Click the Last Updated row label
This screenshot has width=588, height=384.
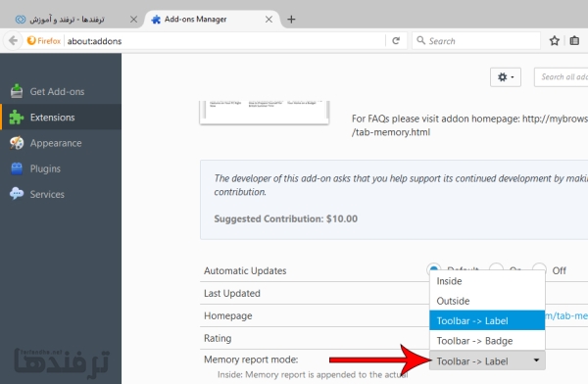point(231,293)
